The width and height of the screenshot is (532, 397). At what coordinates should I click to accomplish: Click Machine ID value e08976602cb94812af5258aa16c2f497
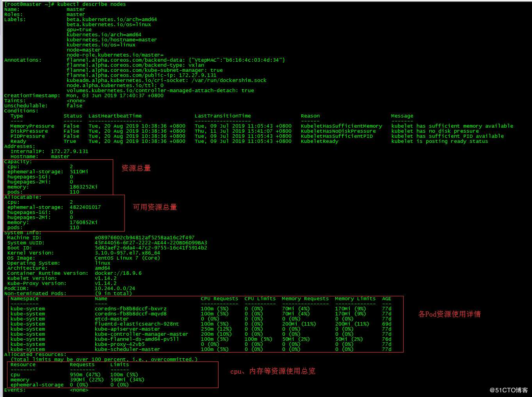point(144,238)
